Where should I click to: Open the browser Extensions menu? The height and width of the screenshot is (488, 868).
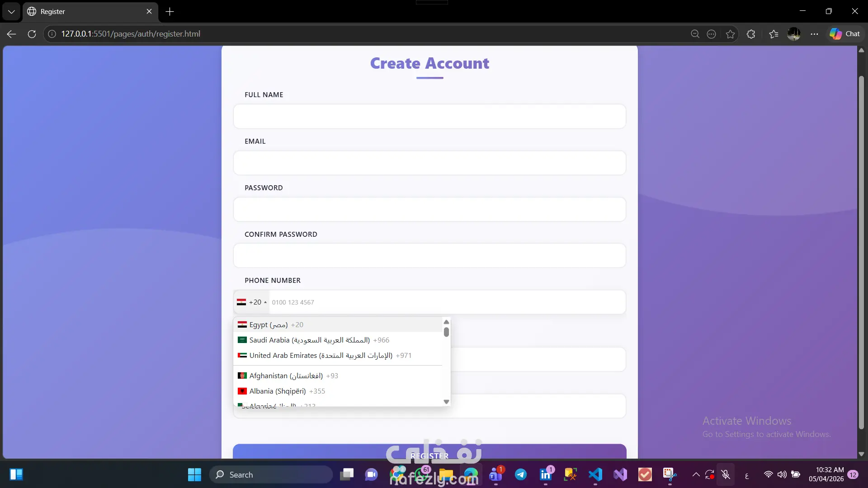(x=751, y=34)
